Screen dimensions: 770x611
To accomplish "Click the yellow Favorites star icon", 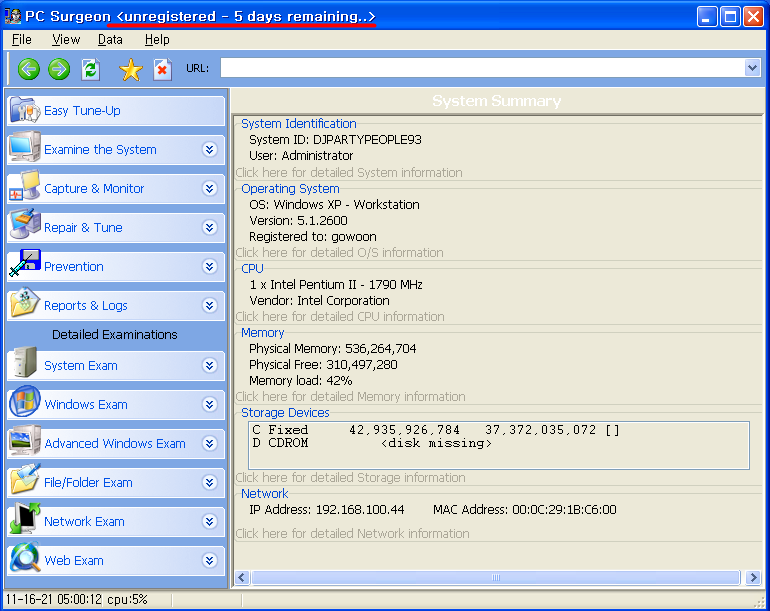I will pos(131,69).
